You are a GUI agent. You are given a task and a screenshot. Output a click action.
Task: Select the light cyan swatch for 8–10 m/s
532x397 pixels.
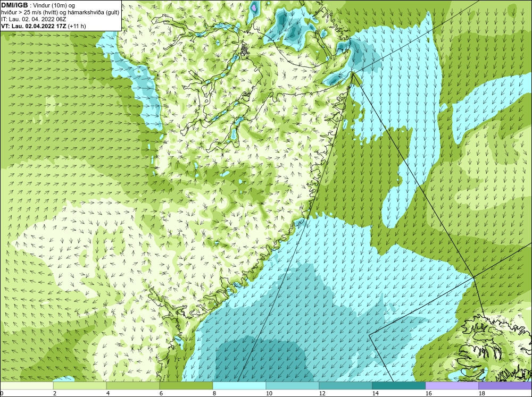[239, 385]
